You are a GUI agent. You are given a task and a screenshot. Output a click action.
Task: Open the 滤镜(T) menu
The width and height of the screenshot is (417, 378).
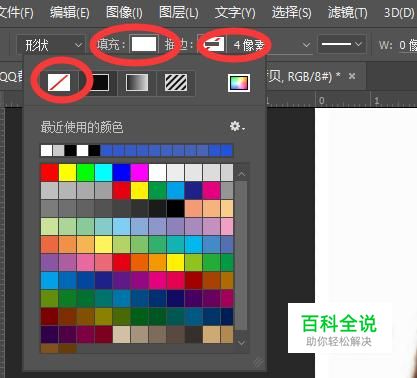click(x=348, y=13)
